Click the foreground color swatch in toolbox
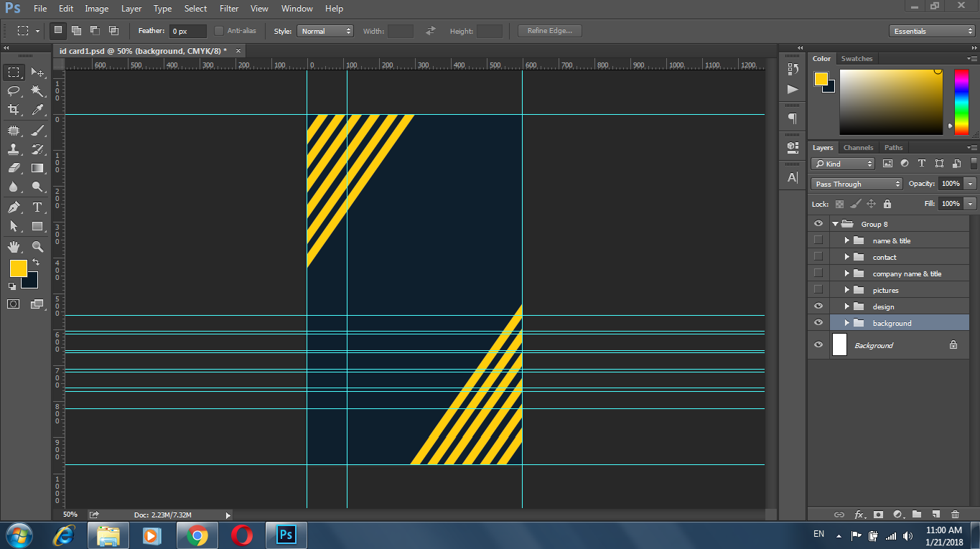The width and height of the screenshot is (980, 549). (18, 268)
